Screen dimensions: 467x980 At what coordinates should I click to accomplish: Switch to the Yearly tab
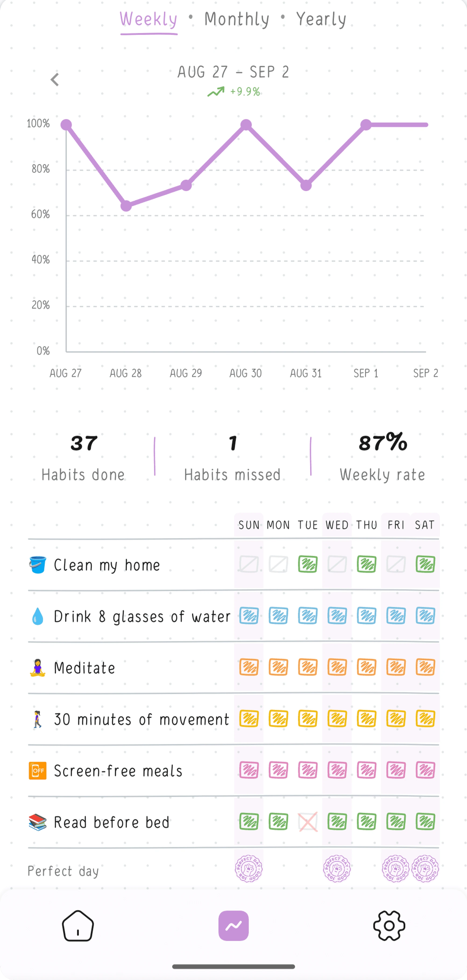[x=321, y=19]
